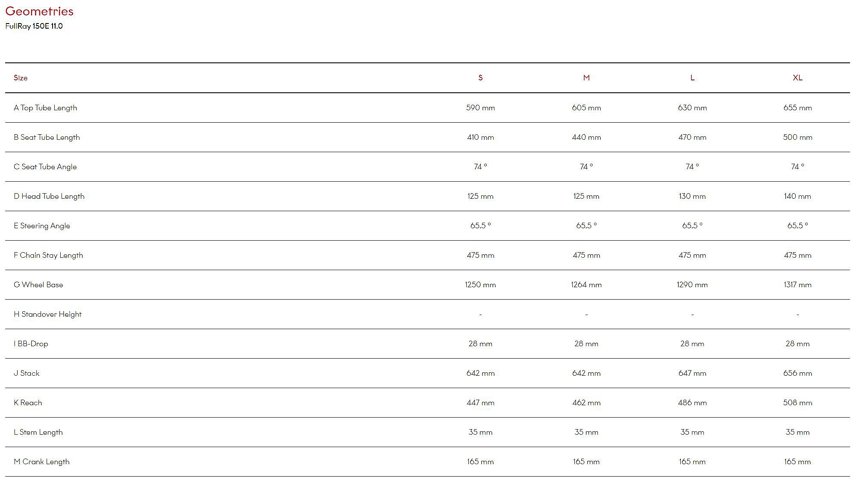Select the 590 mm top tube value

point(480,108)
